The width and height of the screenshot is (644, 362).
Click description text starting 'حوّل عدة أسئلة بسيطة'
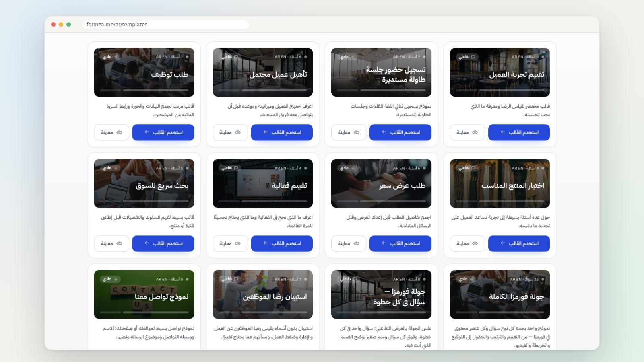(501, 221)
